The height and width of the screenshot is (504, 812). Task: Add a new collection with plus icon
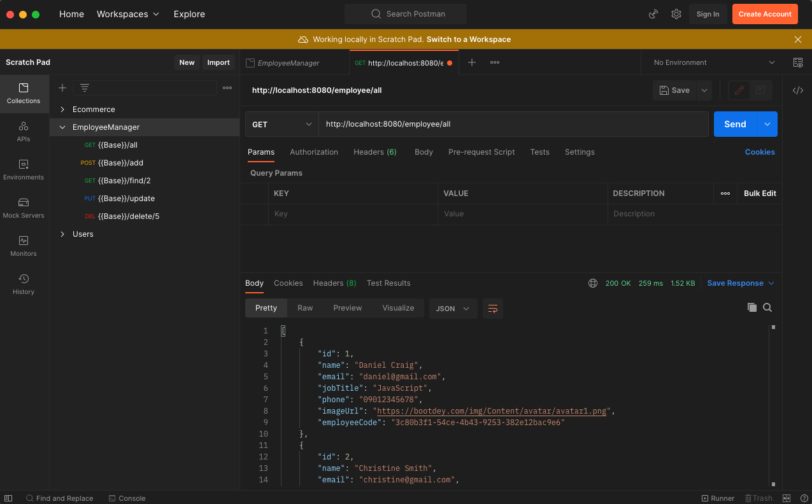(62, 88)
